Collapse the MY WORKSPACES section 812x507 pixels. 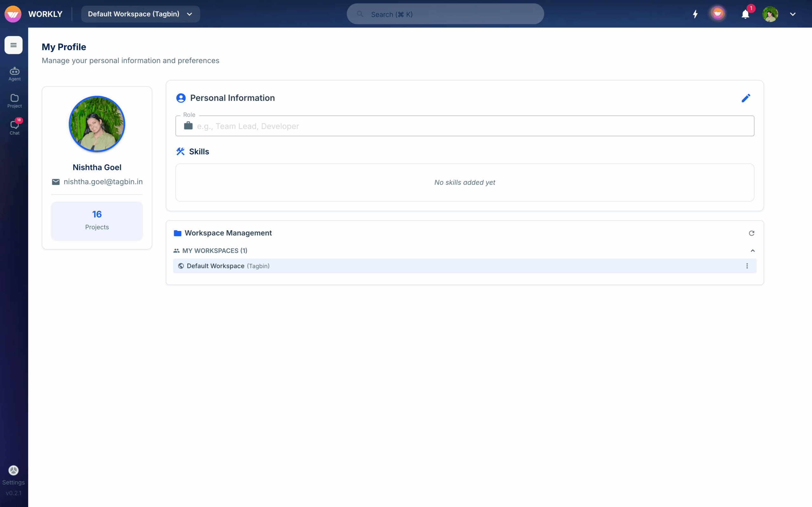coord(752,250)
